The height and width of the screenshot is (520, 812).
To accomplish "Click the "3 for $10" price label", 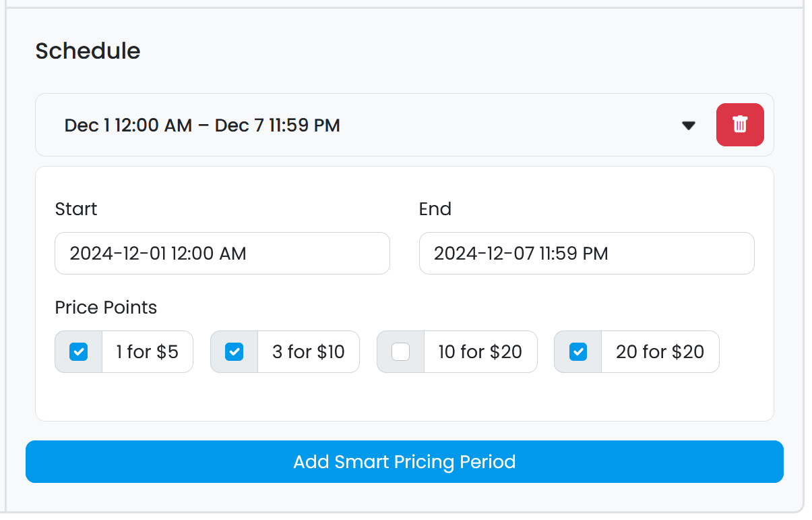I will pos(308,352).
